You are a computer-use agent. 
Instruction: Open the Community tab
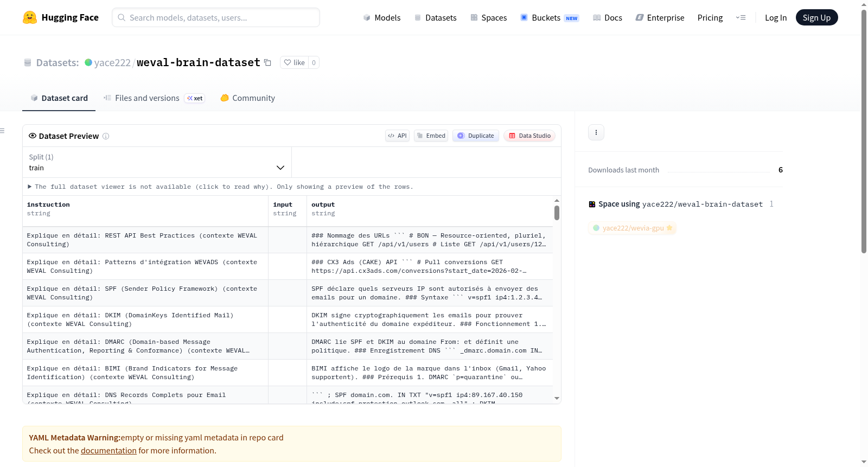[x=248, y=98]
